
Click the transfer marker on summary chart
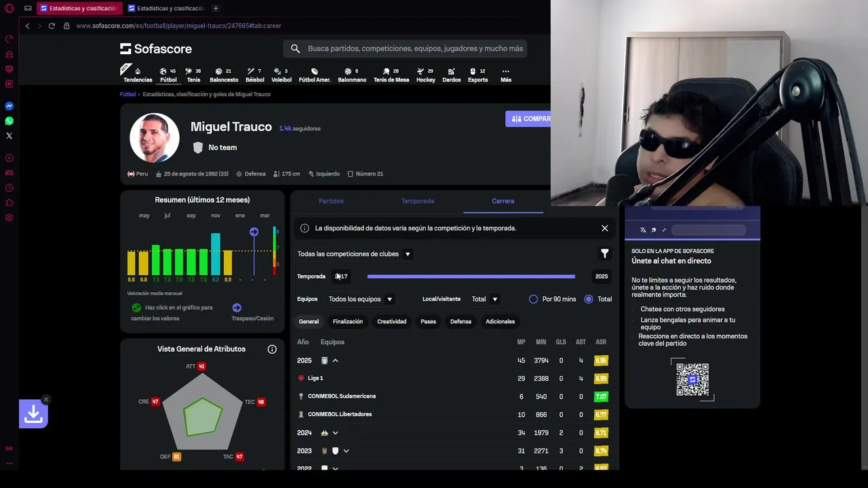coord(254,232)
